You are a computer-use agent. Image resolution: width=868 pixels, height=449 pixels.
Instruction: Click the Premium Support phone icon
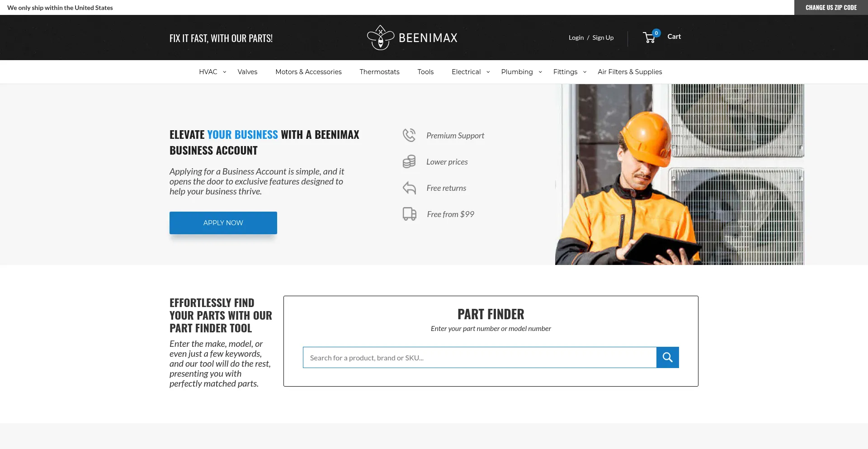coord(409,135)
